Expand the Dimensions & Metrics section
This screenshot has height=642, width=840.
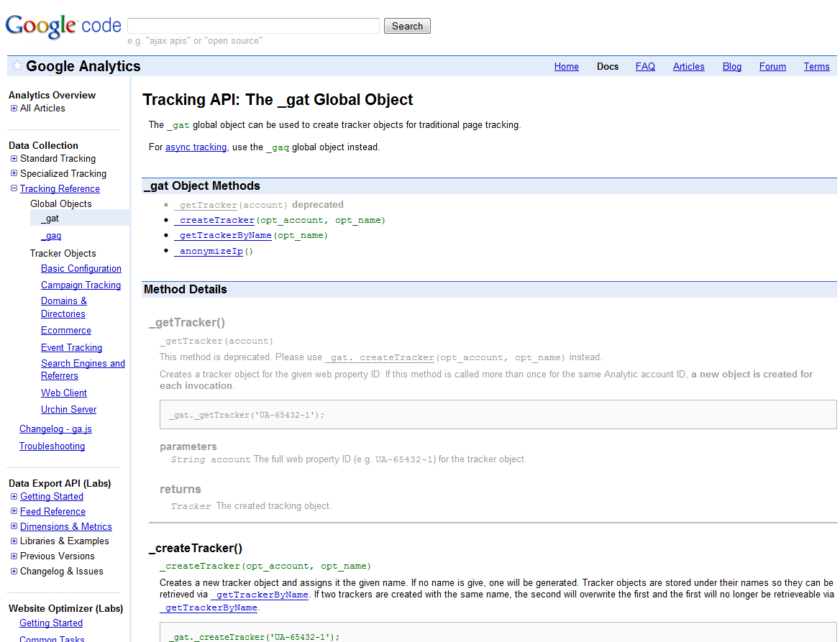[13, 526]
